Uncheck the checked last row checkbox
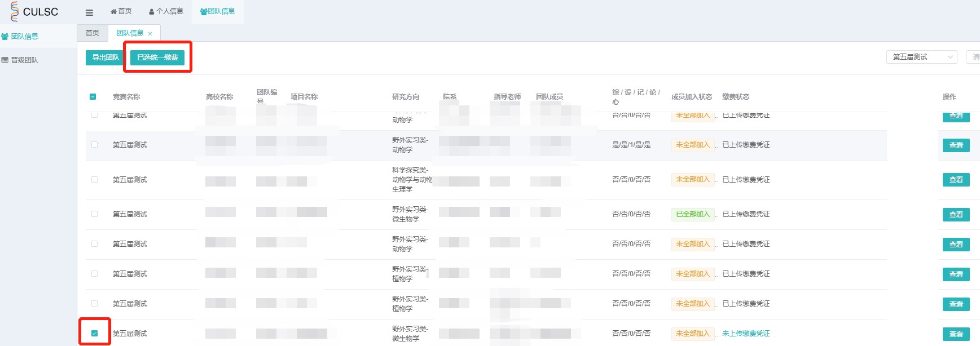This screenshot has height=346, width=980. tap(94, 334)
